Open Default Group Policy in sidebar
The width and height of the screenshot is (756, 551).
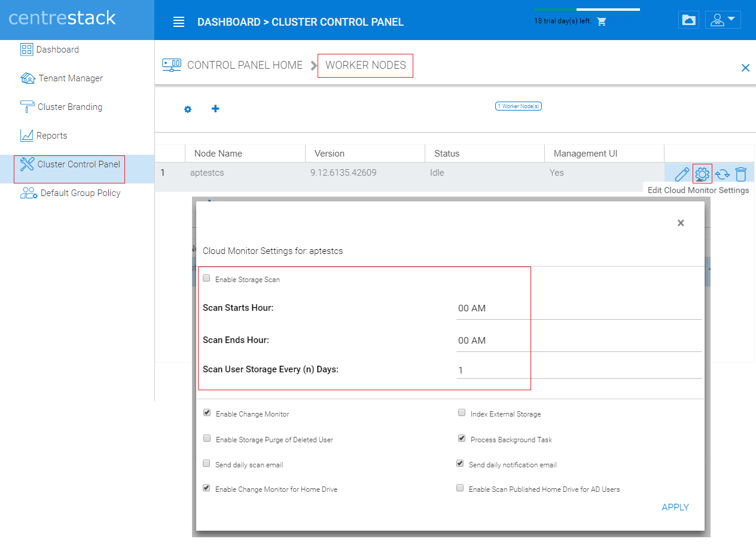point(81,193)
